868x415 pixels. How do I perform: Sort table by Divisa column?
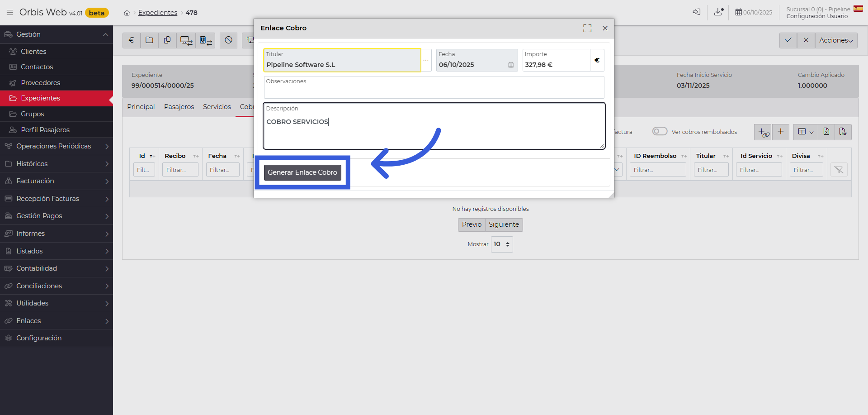coord(807,156)
